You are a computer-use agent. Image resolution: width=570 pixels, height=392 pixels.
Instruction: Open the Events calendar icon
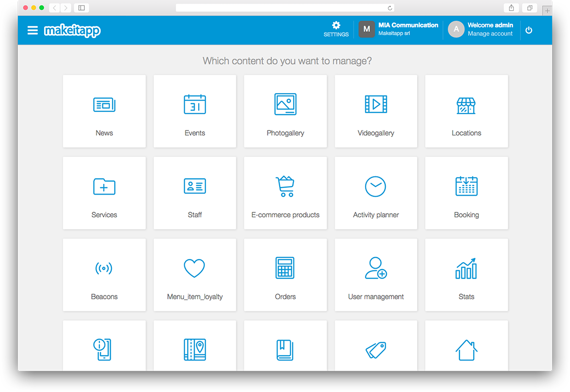click(195, 104)
